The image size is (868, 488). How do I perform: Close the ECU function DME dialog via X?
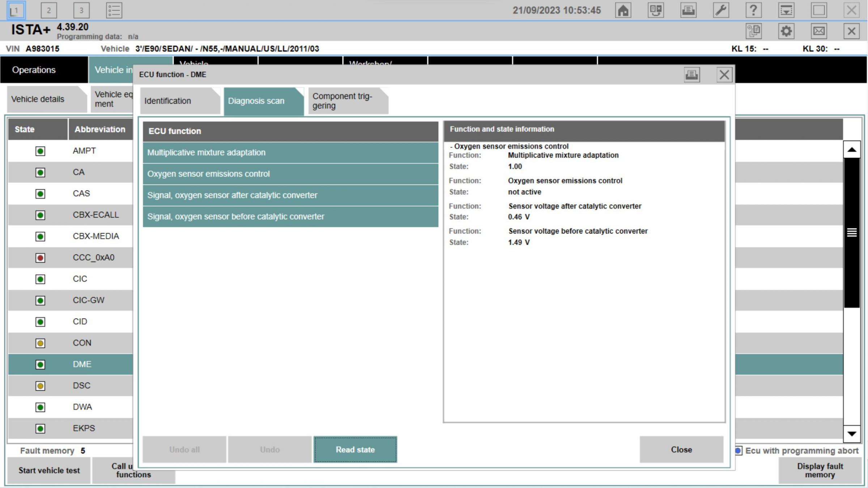[724, 75]
